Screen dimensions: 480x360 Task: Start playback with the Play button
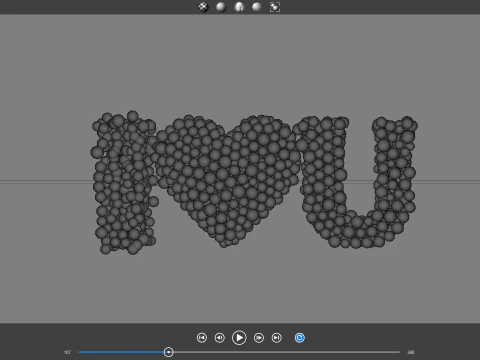(239, 338)
